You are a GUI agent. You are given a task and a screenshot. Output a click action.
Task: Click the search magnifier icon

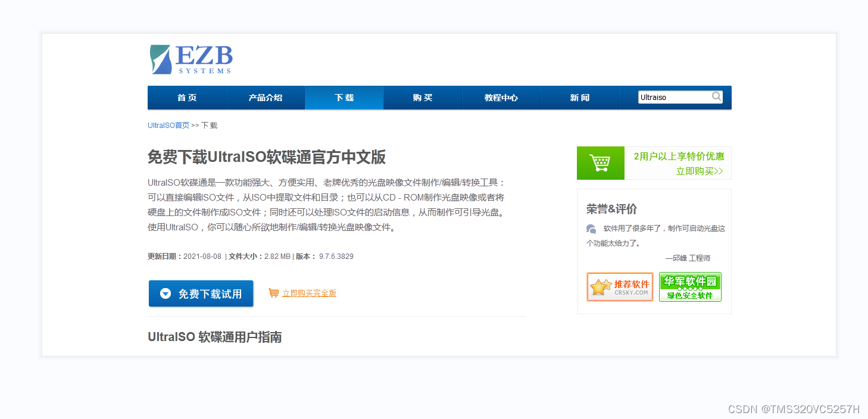[x=717, y=96]
